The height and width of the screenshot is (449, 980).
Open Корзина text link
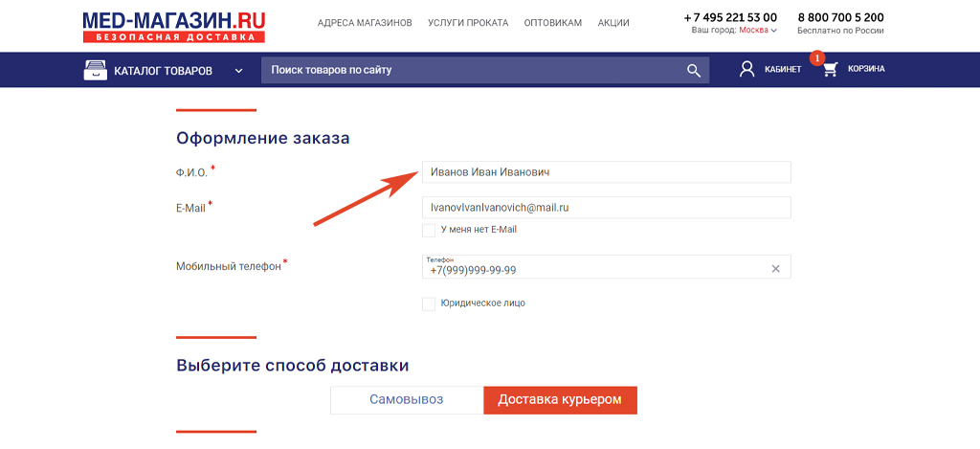point(866,70)
